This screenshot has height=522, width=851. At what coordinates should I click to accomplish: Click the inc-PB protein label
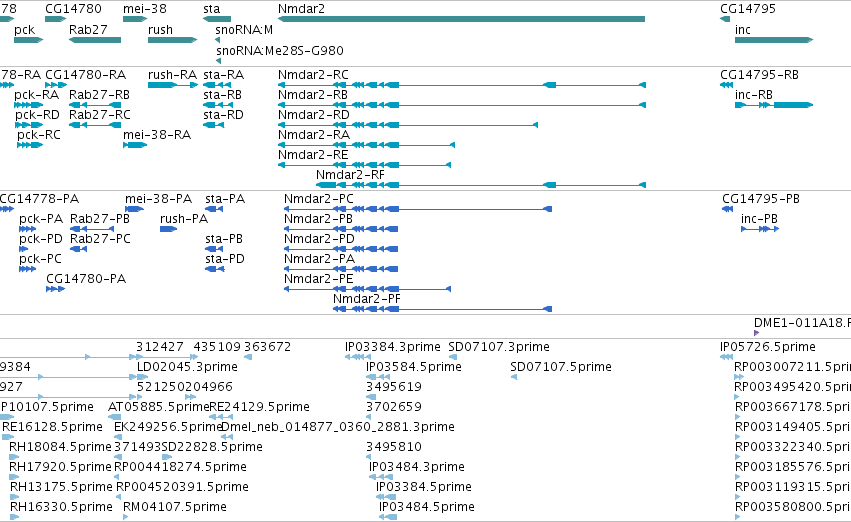tap(759, 219)
